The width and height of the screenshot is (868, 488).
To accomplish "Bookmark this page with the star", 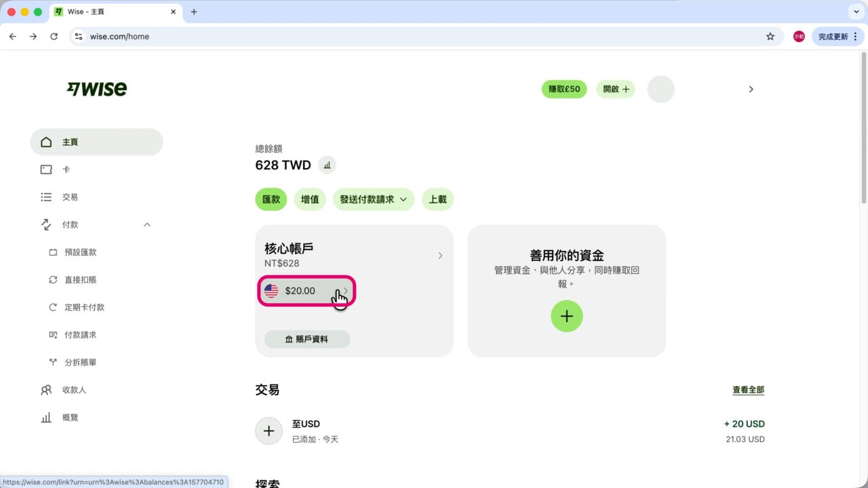I will coord(770,37).
